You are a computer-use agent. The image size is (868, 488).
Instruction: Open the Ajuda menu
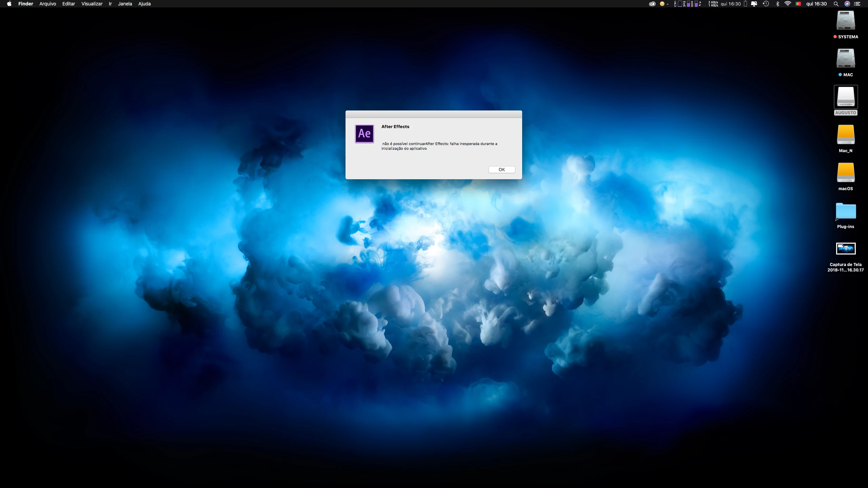[144, 4]
